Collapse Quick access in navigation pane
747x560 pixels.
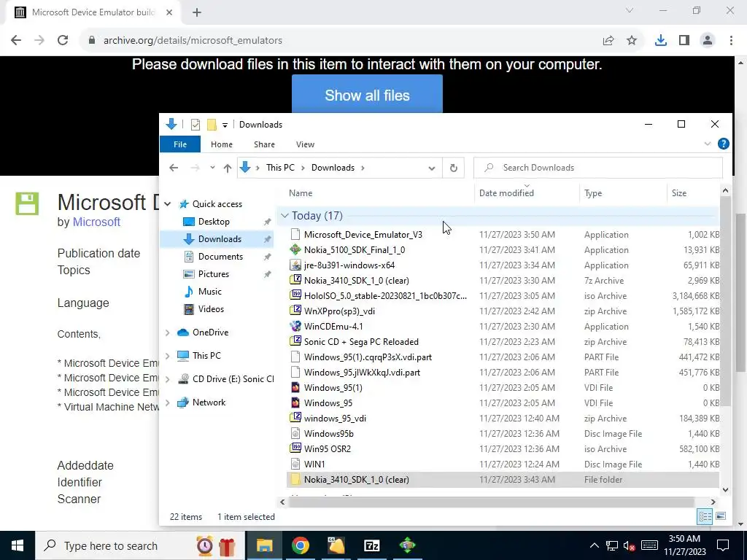(x=168, y=204)
